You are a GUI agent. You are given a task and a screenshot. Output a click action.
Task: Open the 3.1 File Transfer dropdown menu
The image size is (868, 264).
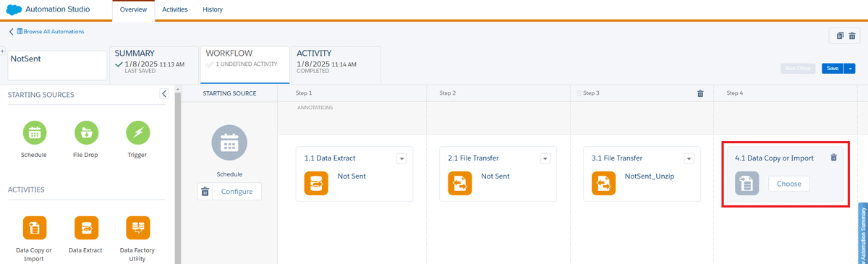point(689,158)
